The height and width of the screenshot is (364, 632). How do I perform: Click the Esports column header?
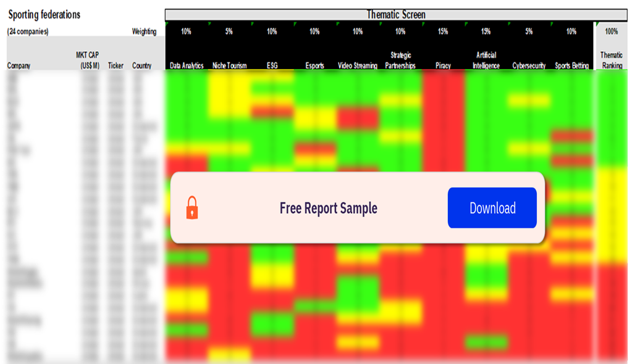(315, 65)
